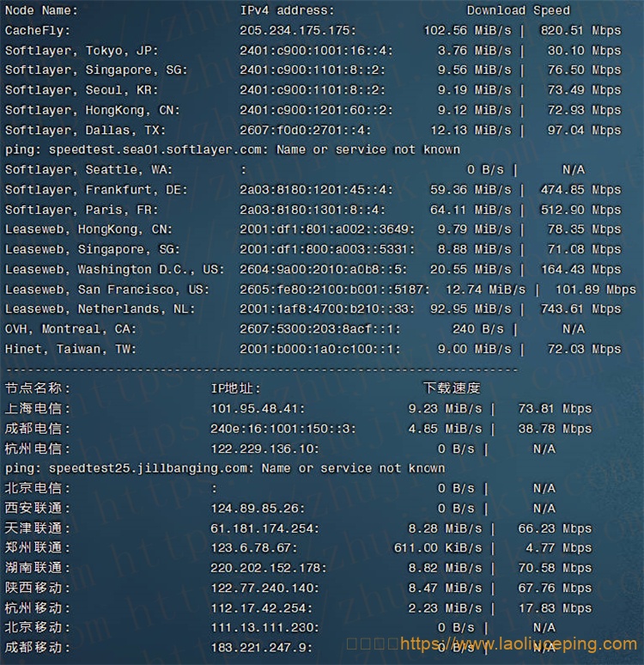Viewport: 644px width, 665px height.
Task: Select the '杭州电信:' node label
Action: pyautogui.click(x=37, y=448)
